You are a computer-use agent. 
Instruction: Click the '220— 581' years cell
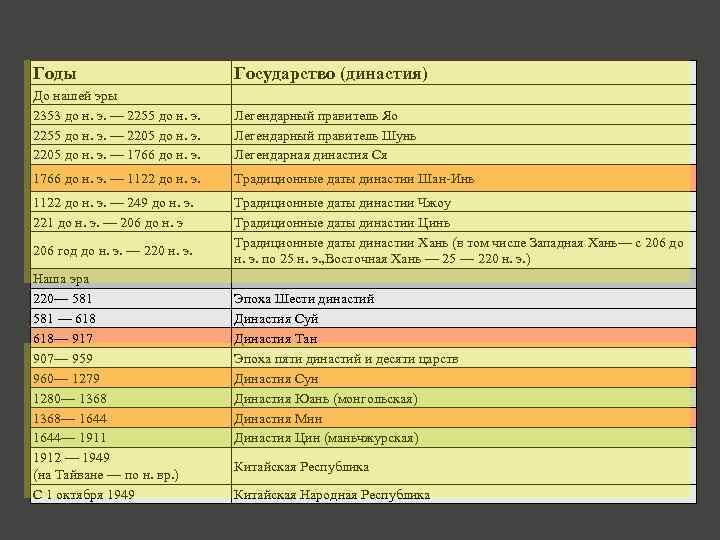tap(131, 298)
